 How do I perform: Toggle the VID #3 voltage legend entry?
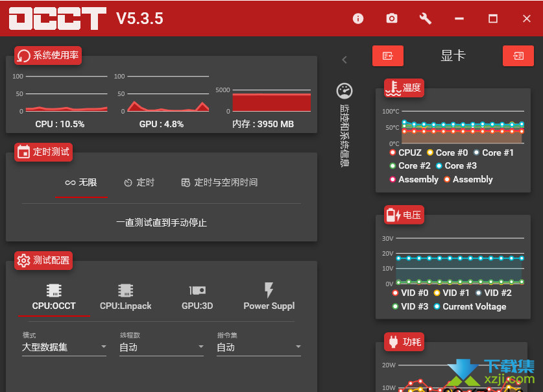click(411, 306)
